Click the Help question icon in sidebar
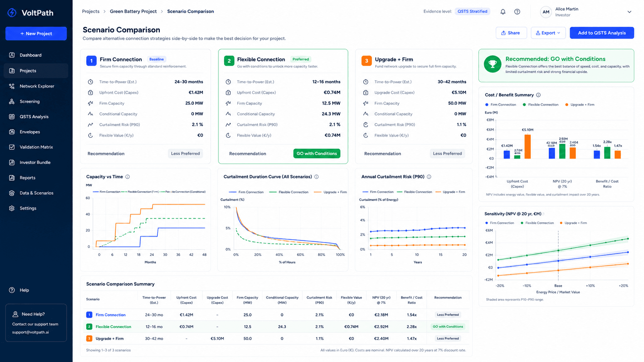 (x=12, y=290)
